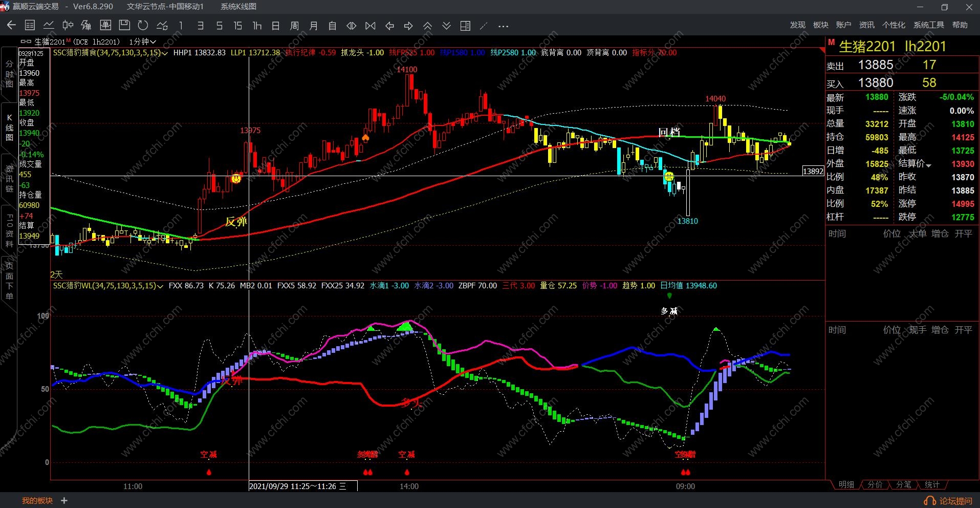Click the refresh circular arrow icon
Screen dimensions: 980x508
click(x=143, y=26)
